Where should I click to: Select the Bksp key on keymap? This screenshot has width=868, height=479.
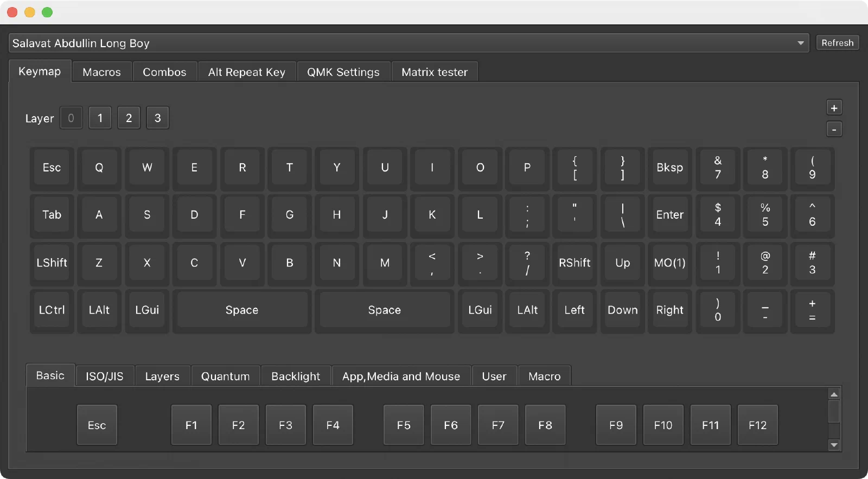669,168
